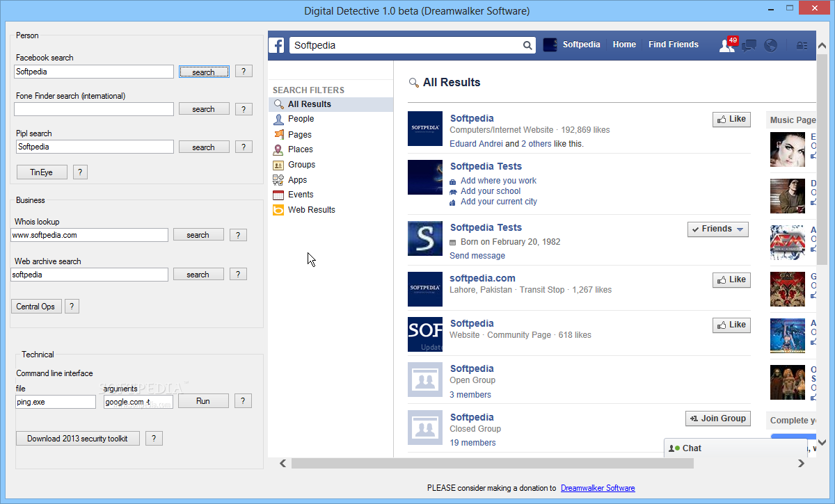This screenshot has height=504, width=835.
Task: Run the Pipl search
Action: coord(204,147)
